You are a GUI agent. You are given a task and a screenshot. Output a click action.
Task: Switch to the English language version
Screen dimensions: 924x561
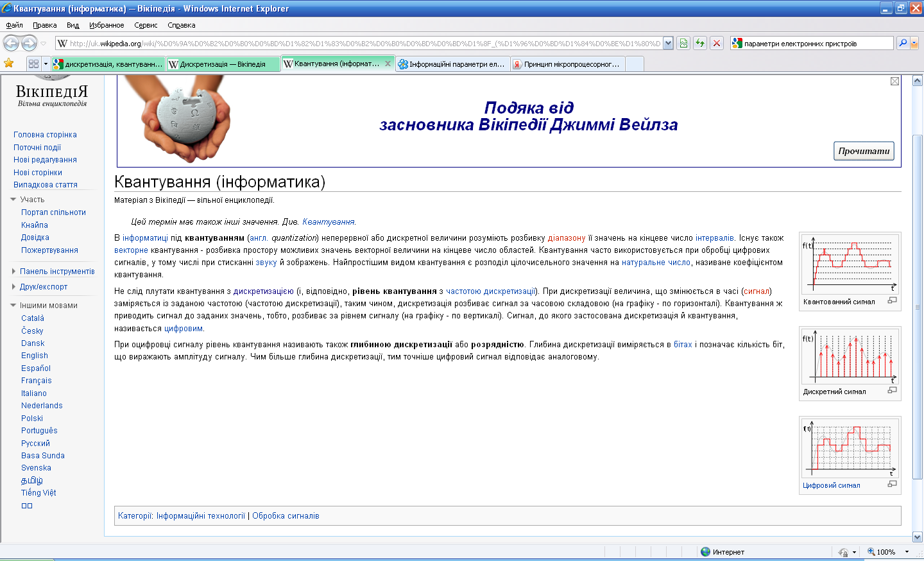click(35, 356)
